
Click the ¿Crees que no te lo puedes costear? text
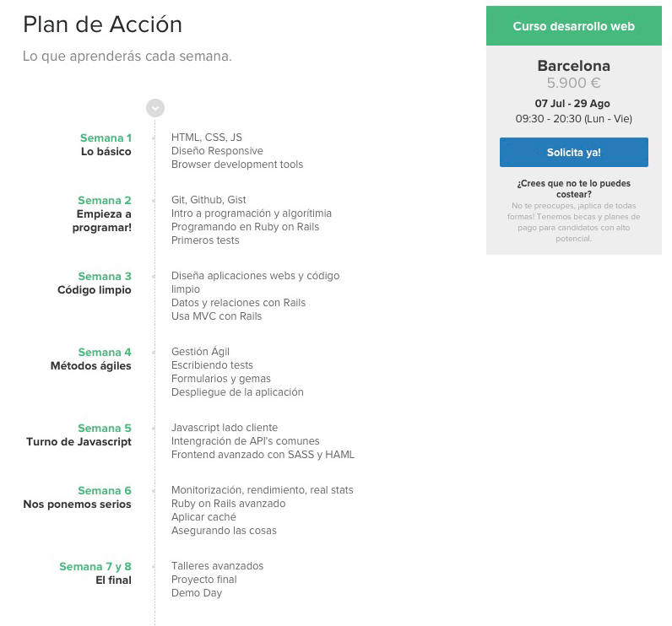573,188
